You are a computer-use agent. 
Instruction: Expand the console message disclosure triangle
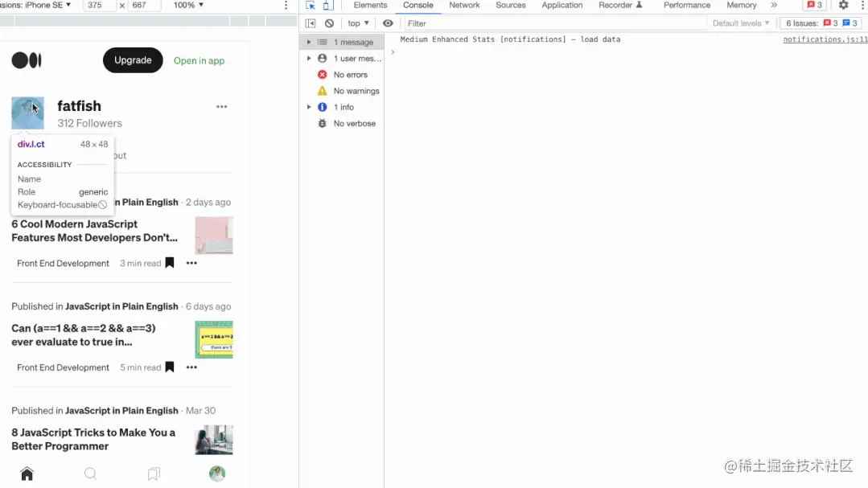coord(309,41)
